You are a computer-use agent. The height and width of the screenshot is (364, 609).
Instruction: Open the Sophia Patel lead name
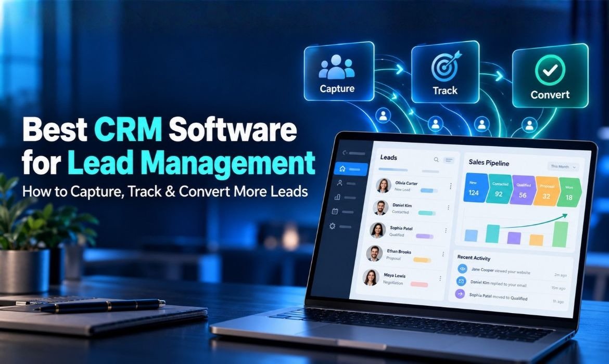tap(401, 228)
